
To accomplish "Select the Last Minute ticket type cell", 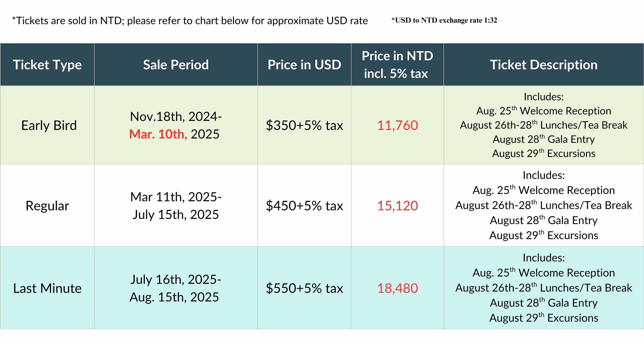I will pyautogui.click(x=47, y=288).
